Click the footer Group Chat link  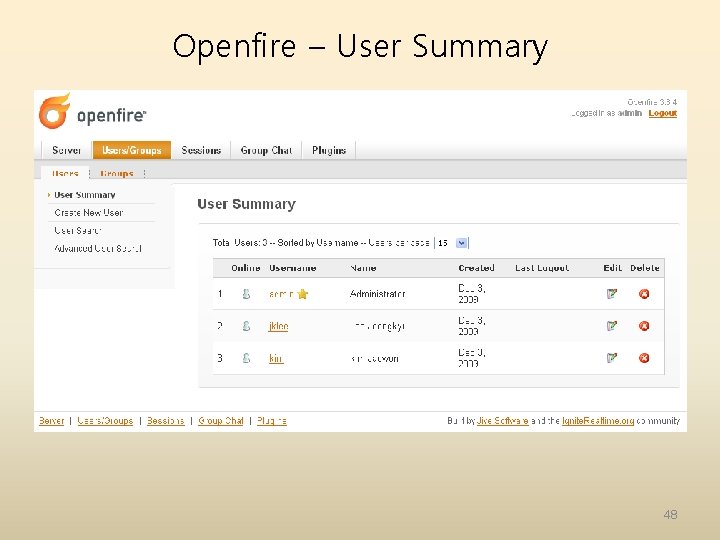(221, 421)
